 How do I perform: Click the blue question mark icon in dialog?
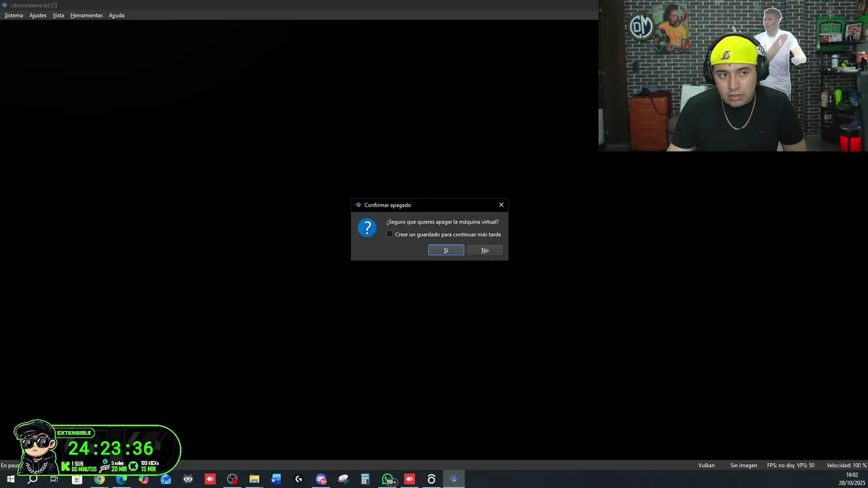pos(367,228)
